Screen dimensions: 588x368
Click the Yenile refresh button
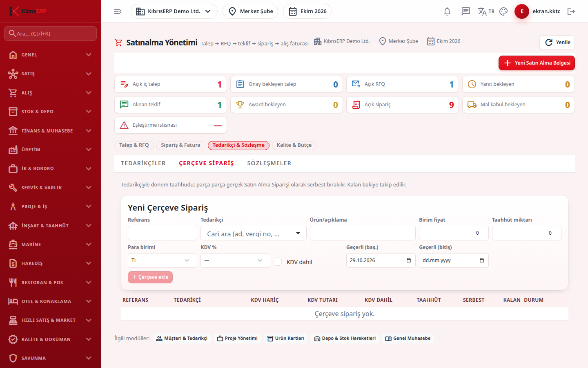(557, 43)
